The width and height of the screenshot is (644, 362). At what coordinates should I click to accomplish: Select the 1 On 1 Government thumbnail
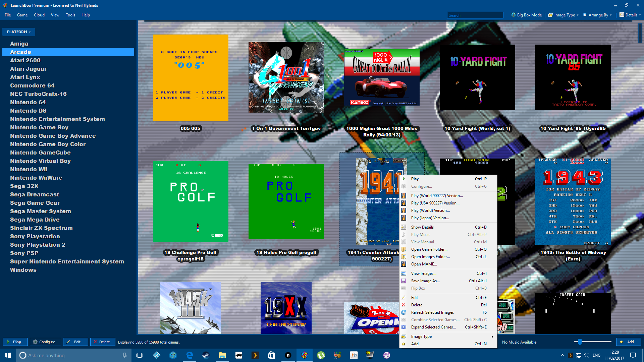pyautogui.click(x=286, y=77)
